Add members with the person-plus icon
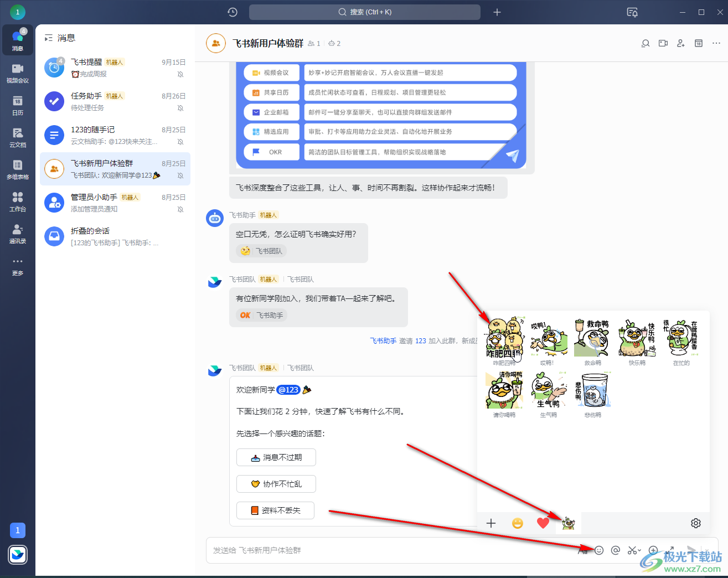Image resolution: width=728 pixels, height=578 pixels. (x=681, y=43)
